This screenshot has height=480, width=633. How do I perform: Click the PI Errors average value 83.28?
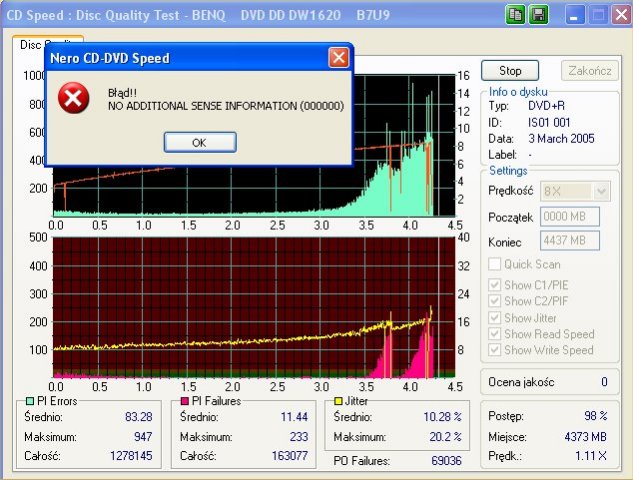point(138,417)
